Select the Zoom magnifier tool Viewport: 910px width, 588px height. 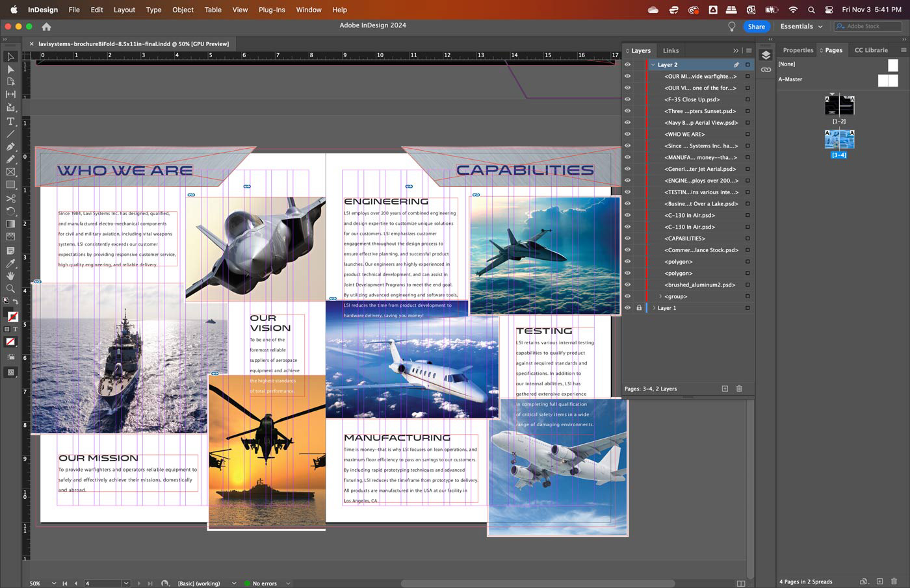pyautogui.click(x=10, y=288)
